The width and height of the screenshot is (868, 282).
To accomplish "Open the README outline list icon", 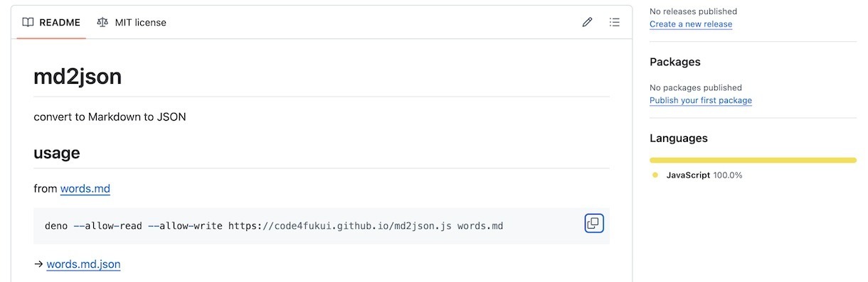I will tap(615, 22).
